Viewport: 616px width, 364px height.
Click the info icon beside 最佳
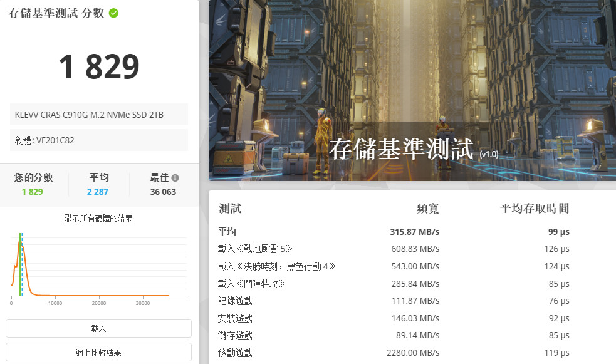(x=175, y=178)
